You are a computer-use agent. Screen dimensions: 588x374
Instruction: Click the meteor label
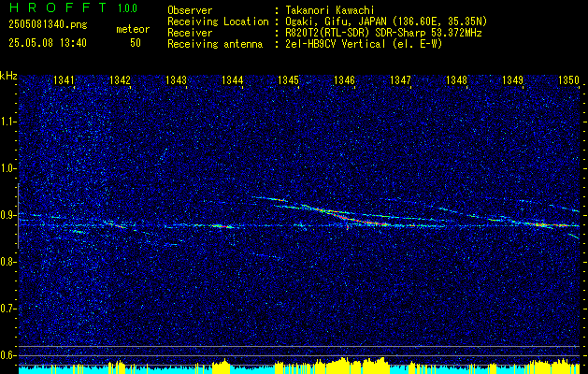133,29
